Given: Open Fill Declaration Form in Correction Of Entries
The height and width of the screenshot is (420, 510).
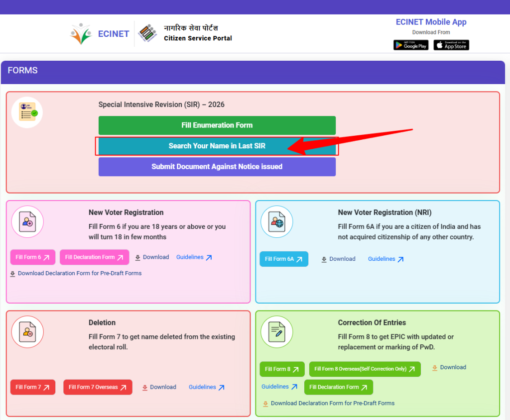Looking at the screenshot, I should click(339, 387).
